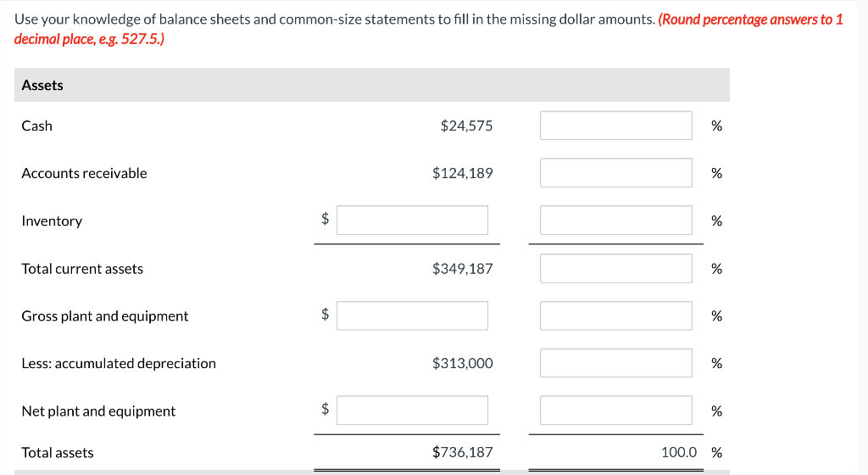
Task: Click the red rounding instruction text
Action: (x=750, y=20)
